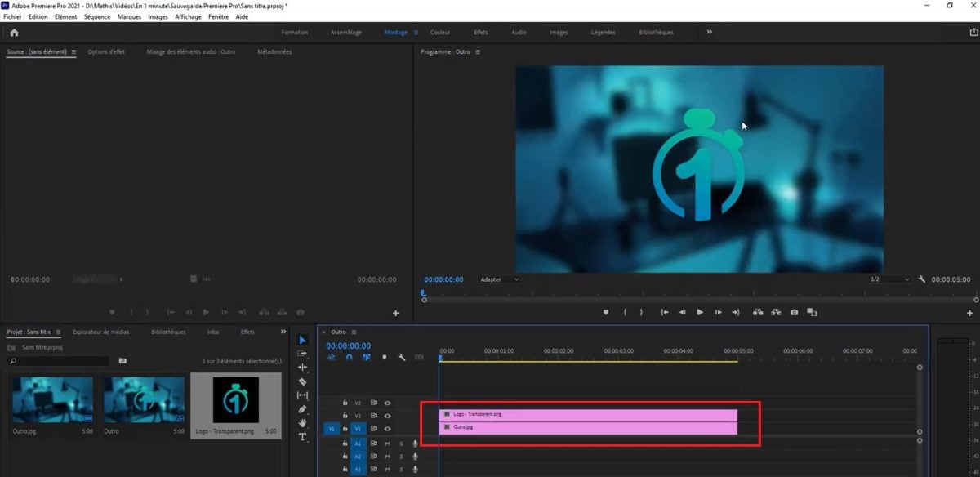Show hidden Project panel tabs via chevrons
The height and width of the screenshot is (477, 980).
click(283, 332)
